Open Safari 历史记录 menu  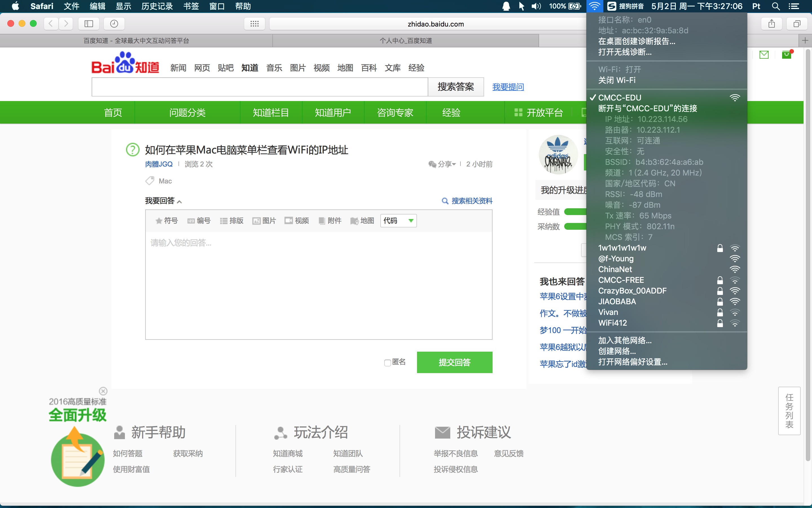pos(157,6)
